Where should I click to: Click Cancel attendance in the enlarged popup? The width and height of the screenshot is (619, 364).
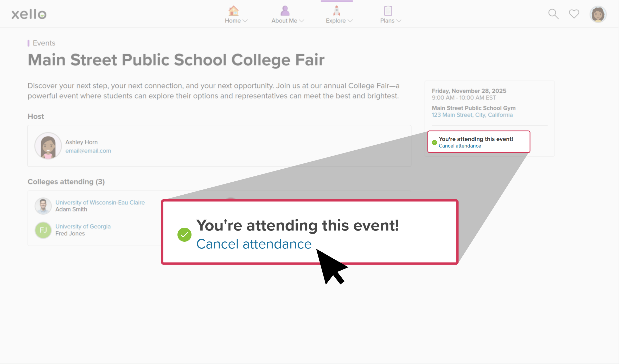click(x=254, y=244)
